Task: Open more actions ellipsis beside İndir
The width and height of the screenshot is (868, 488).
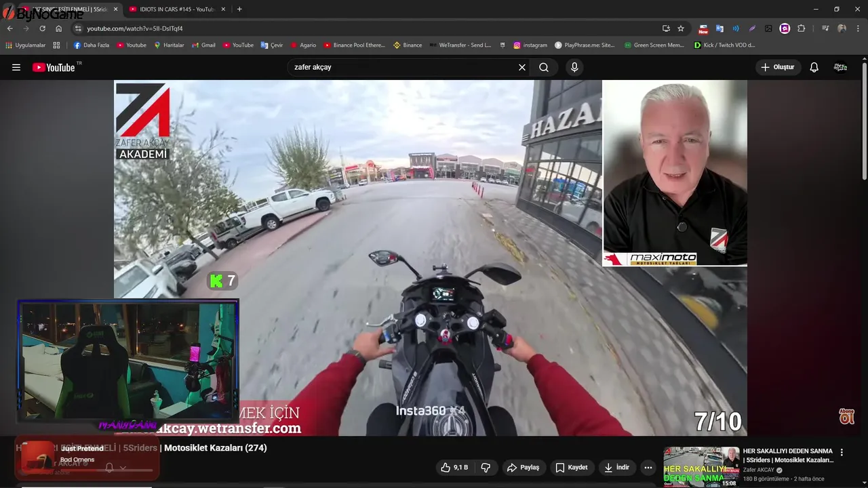Action: [648, 468]
